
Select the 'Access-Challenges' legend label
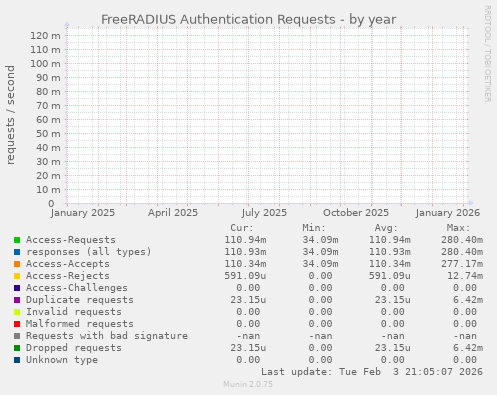click(77, 288)
